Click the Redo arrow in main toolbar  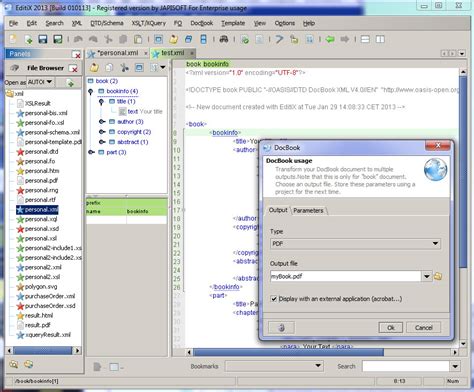93,39
